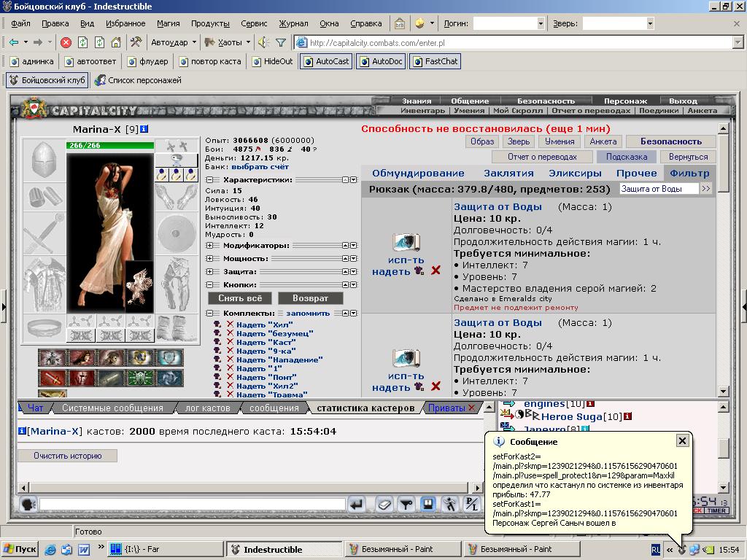Open the Магия menu

point(169,23)
